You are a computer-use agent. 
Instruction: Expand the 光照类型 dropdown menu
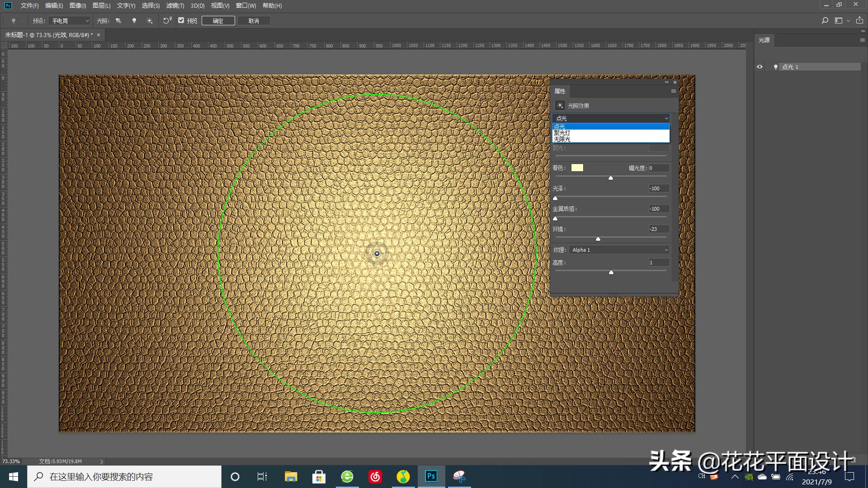pyautogui.click(x=610, y=118)
